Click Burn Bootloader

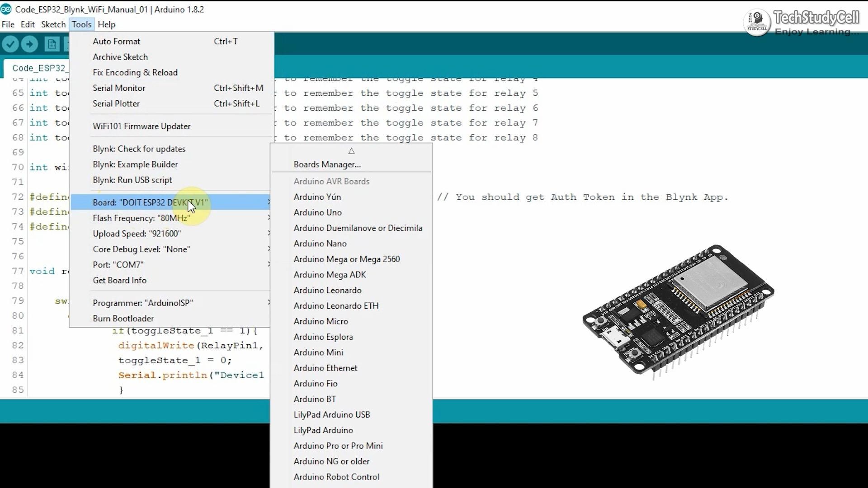(123, 319)
